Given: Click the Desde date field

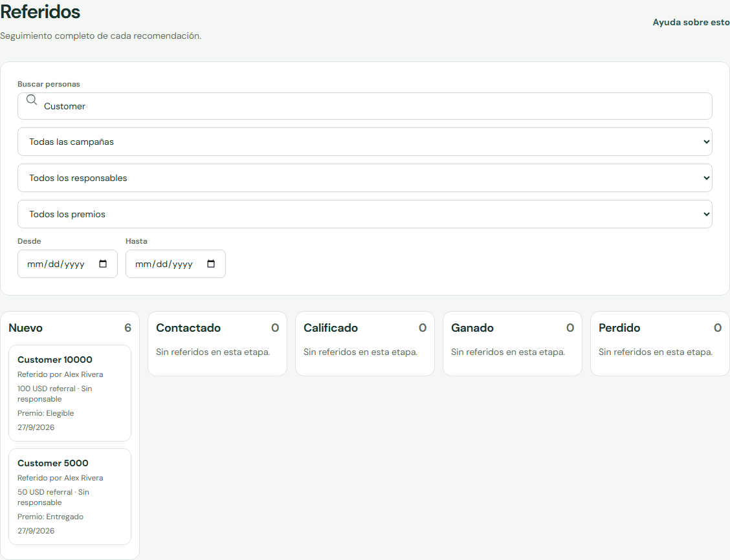Looking at the screenshot, I should tap(67, 264).
